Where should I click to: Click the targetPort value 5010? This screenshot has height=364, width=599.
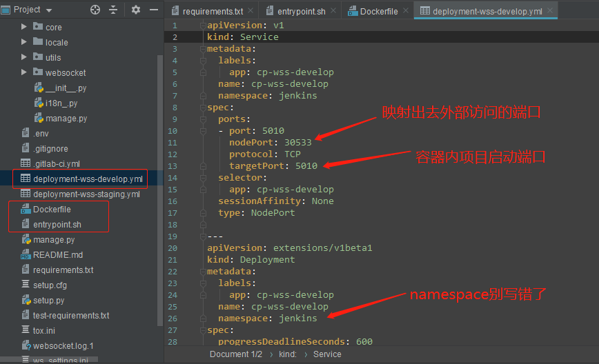coord(306,166)
